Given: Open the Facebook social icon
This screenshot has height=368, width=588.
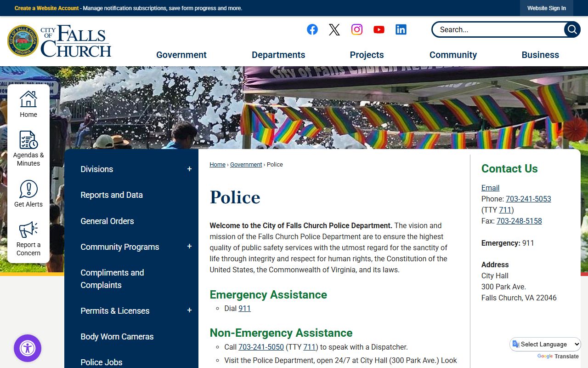Looking at the screenshot, I should 312,29.
